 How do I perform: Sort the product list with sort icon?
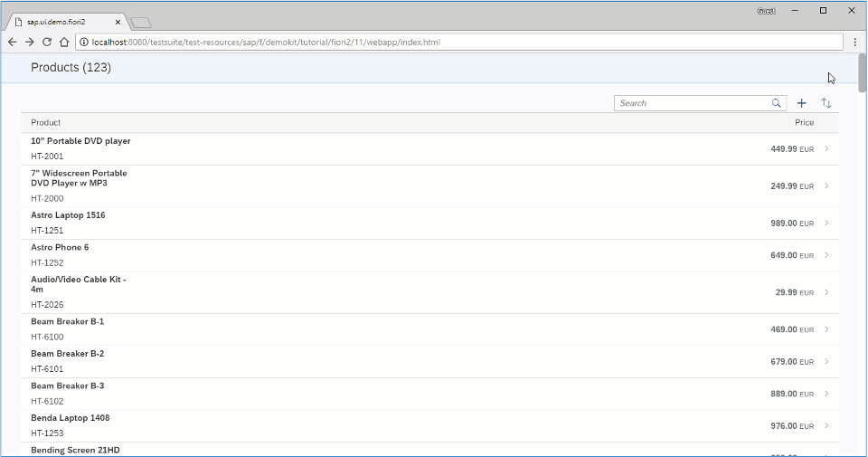pos(826,103)
